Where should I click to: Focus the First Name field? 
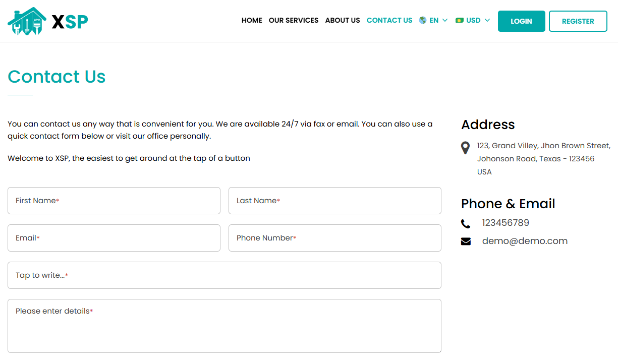(114, 201)
